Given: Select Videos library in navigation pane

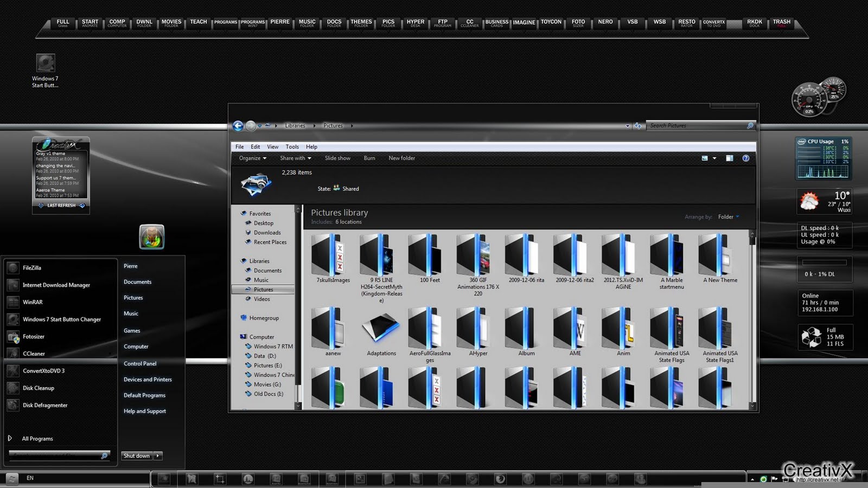Looking at the screenshot, I should (x=261, y=299).
